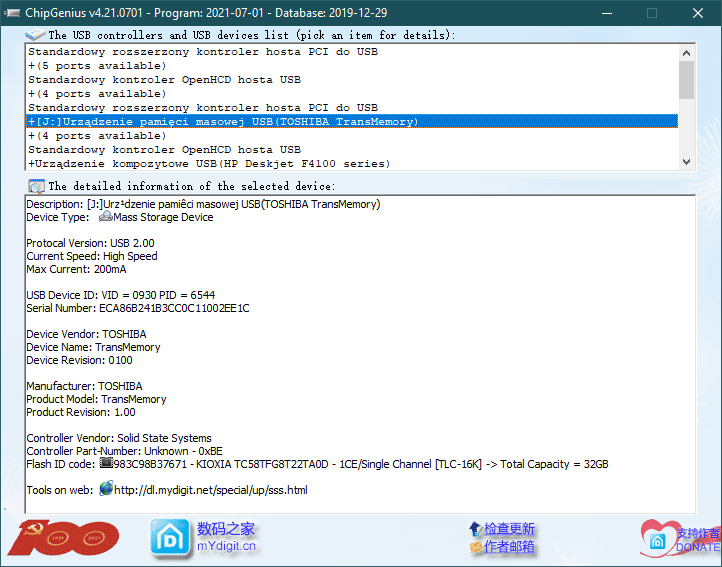
Task: Click the 'Device Vendor: TOSHIBA' line
Action: point(86,334)
